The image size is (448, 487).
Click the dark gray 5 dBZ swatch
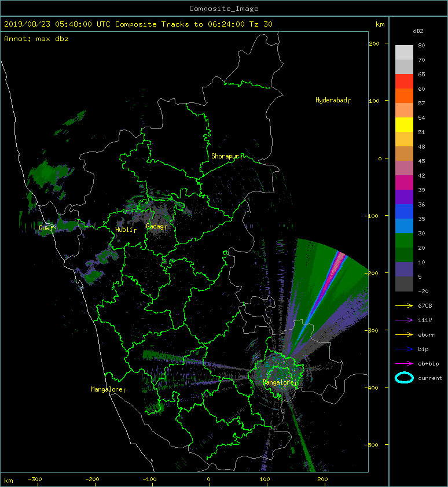[404, 284]
